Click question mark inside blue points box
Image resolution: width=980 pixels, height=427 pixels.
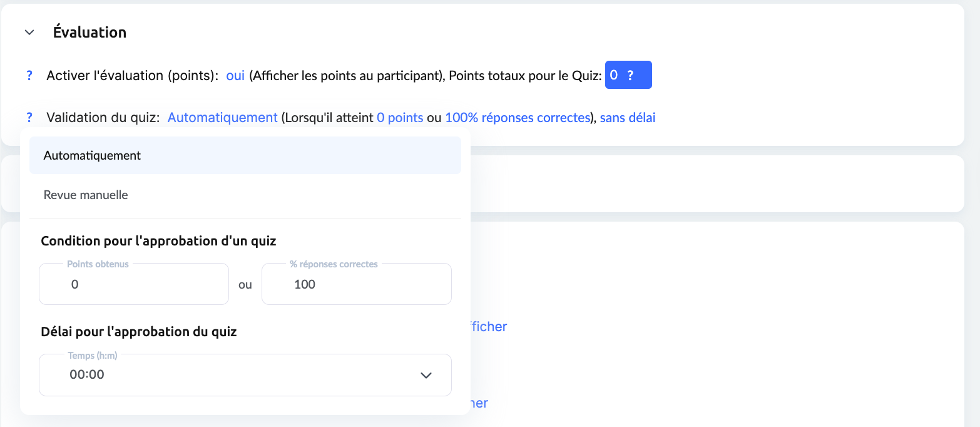point(630,75)
